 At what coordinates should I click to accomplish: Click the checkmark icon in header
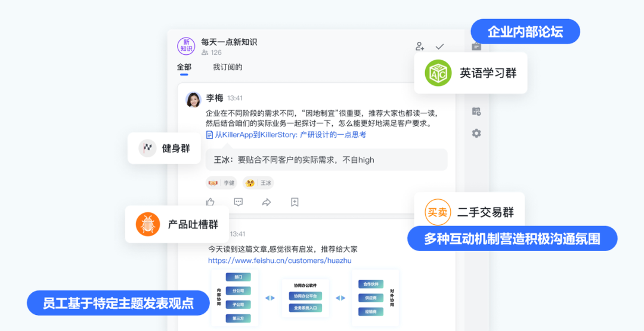tap(440, 47)
